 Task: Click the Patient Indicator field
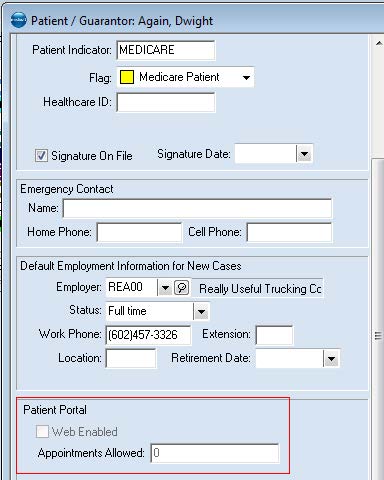click(x=166, y=50)
